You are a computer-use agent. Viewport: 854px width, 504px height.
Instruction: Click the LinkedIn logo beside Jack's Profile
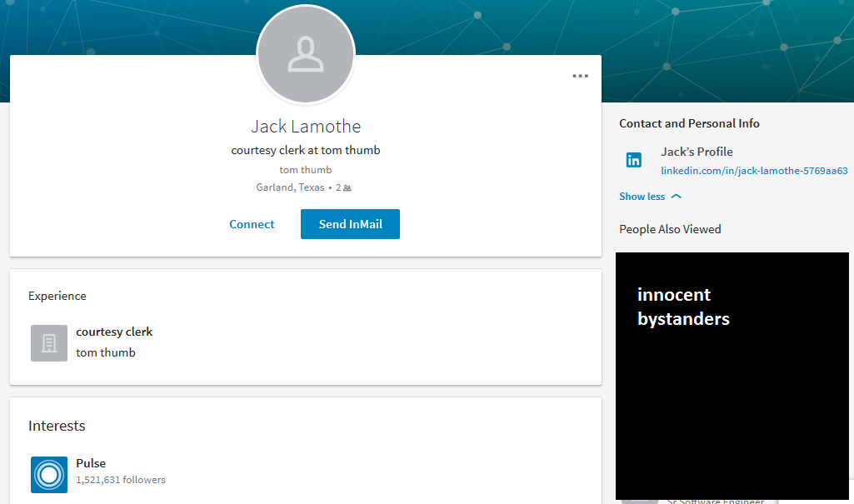(633, 160)
